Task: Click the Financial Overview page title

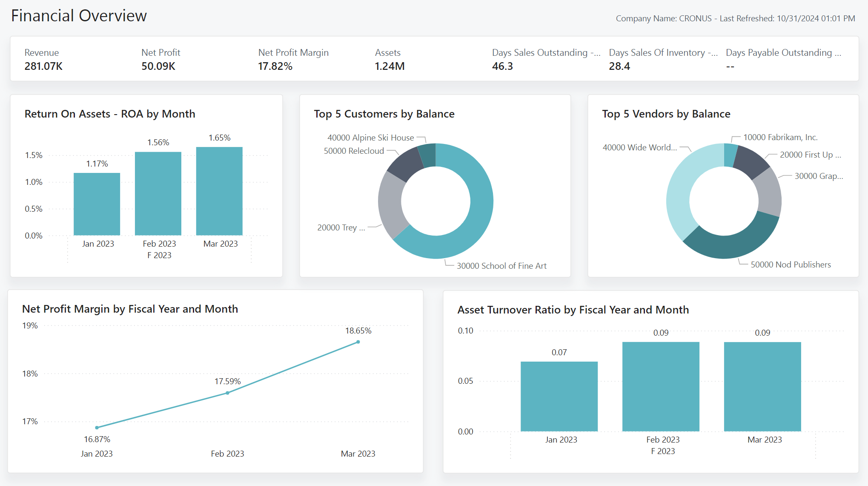Action: 79,15
